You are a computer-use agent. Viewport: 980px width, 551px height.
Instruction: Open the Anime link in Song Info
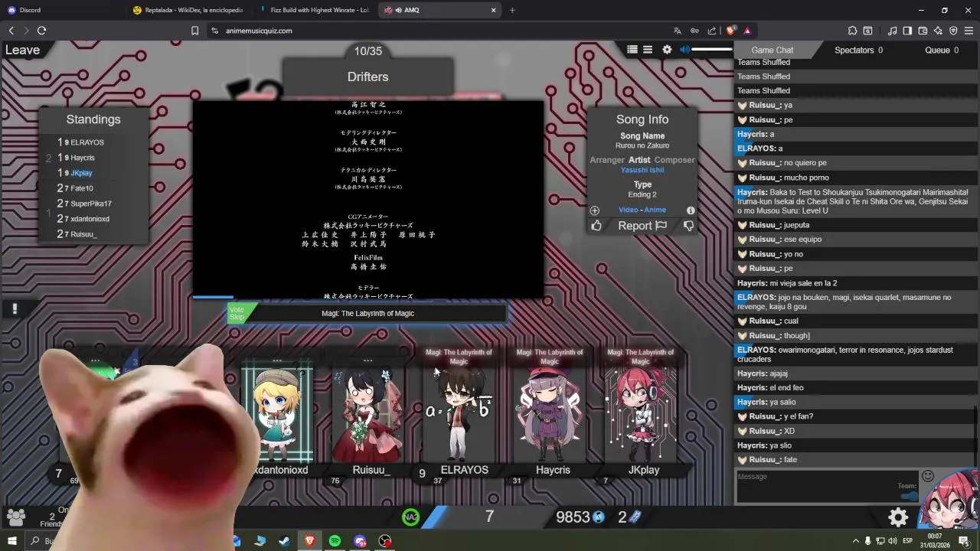pos(655,210)
